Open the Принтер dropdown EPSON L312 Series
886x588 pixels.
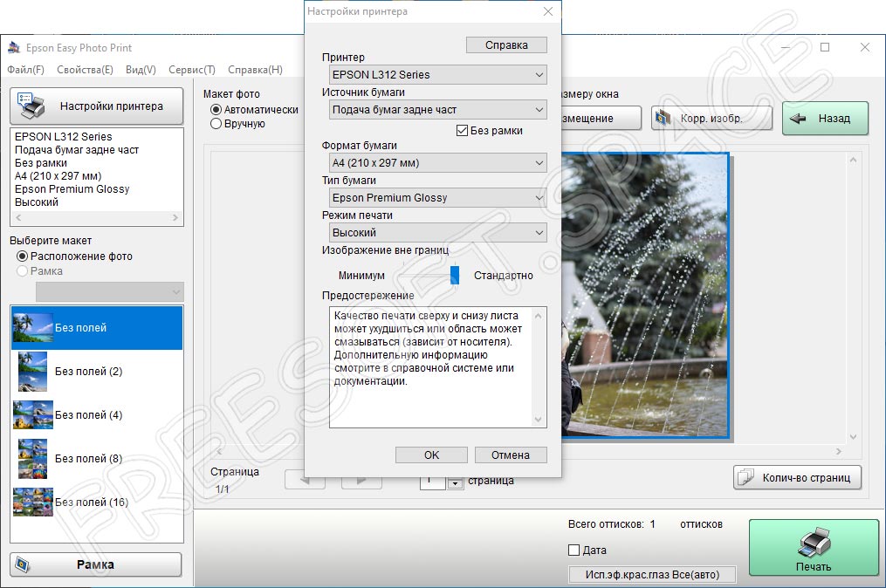[438, 74]
